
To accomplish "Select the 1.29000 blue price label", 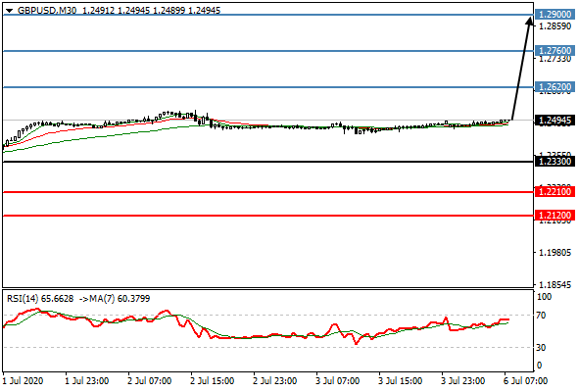I will click(554, 15).
